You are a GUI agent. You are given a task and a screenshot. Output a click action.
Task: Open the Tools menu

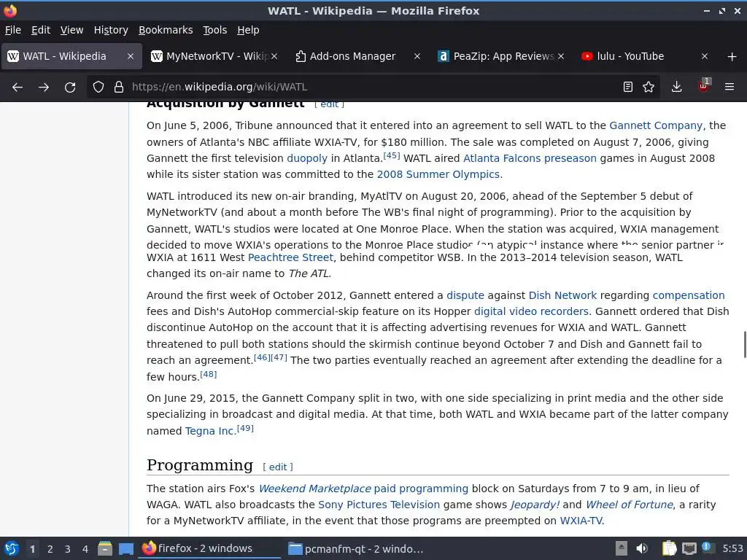[x=215, y=30]
